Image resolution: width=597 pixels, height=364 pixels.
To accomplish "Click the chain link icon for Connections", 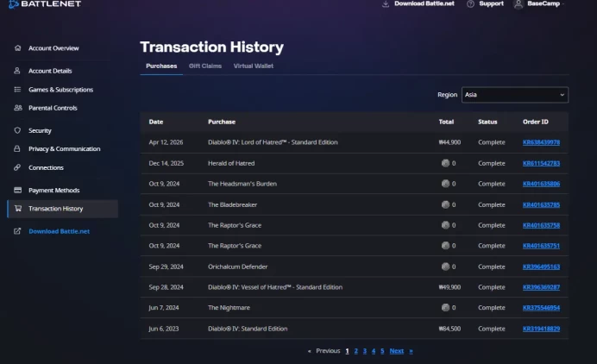I will [x=17, y=167].
